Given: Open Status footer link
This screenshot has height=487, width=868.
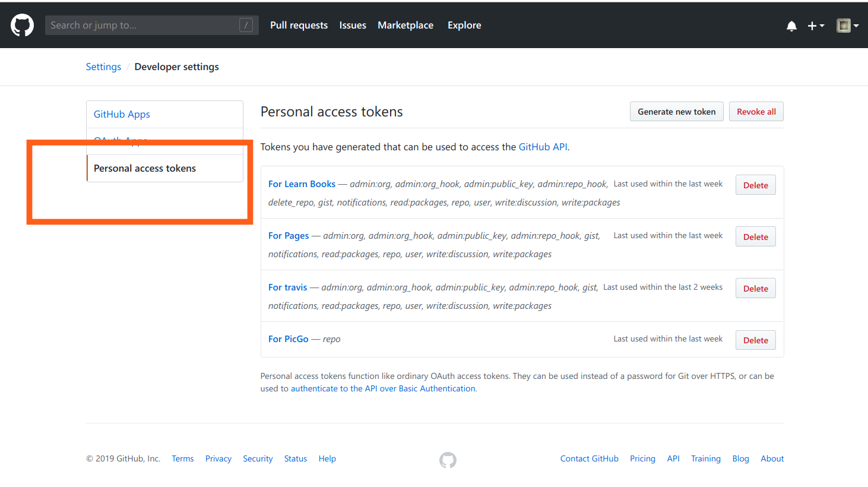Looking at the screenshot, I should click(296, 458).
